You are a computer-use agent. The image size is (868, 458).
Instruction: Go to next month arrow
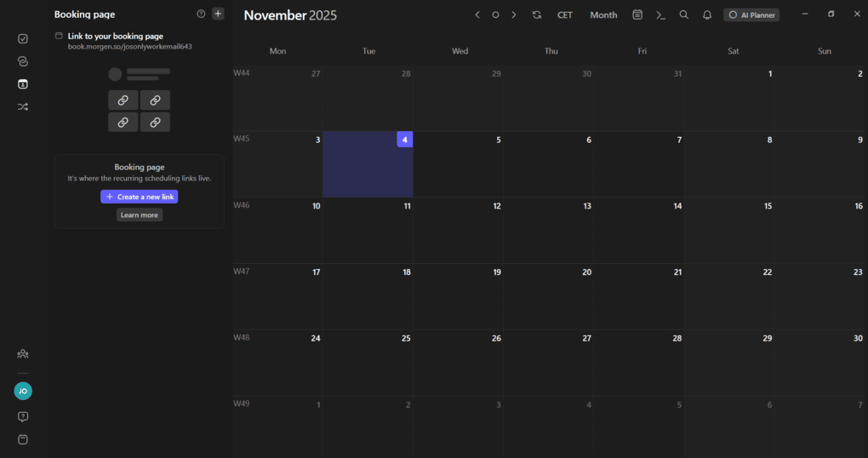click(514, 15)
